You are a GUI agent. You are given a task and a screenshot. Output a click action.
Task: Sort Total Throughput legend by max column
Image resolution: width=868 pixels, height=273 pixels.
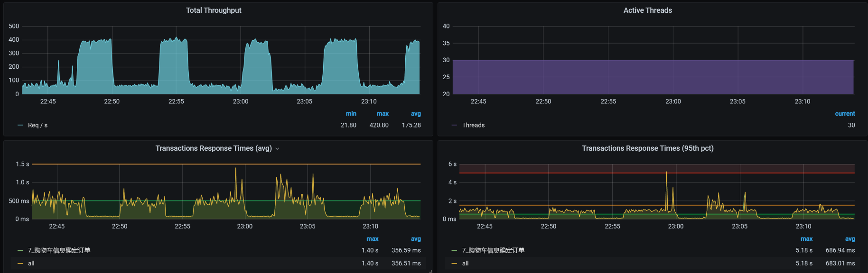click(x=383, y=114)
